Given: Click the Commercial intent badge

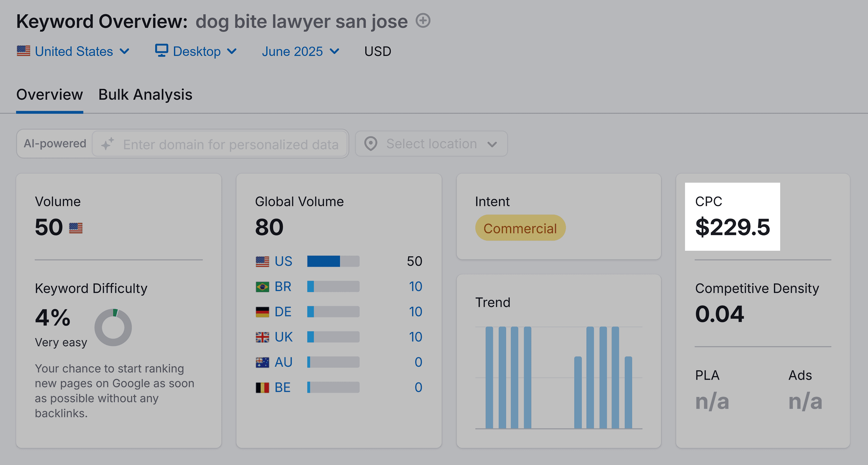Looking at the screenshot, I should point(520,228).
